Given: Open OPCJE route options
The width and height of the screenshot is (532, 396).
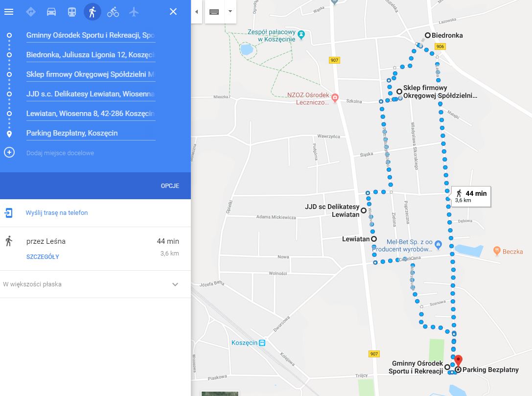Looking at the screenshot, I should coord(170,186).
